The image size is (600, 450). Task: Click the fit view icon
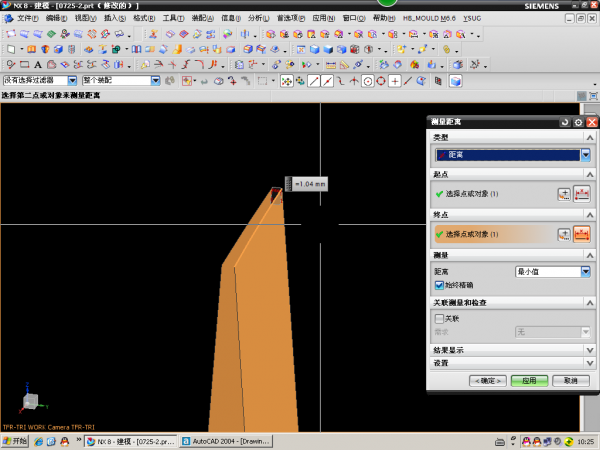[x=301, y=49]
